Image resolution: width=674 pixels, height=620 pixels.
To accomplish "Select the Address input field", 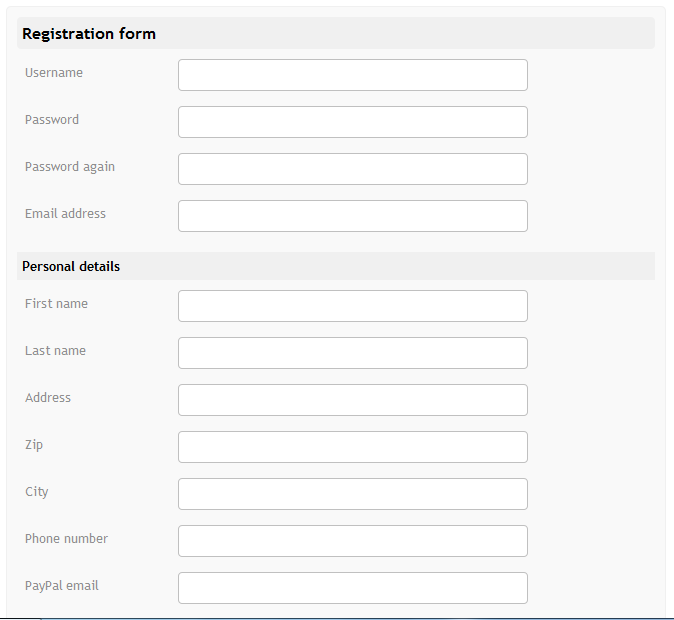I will coord(352,400).
